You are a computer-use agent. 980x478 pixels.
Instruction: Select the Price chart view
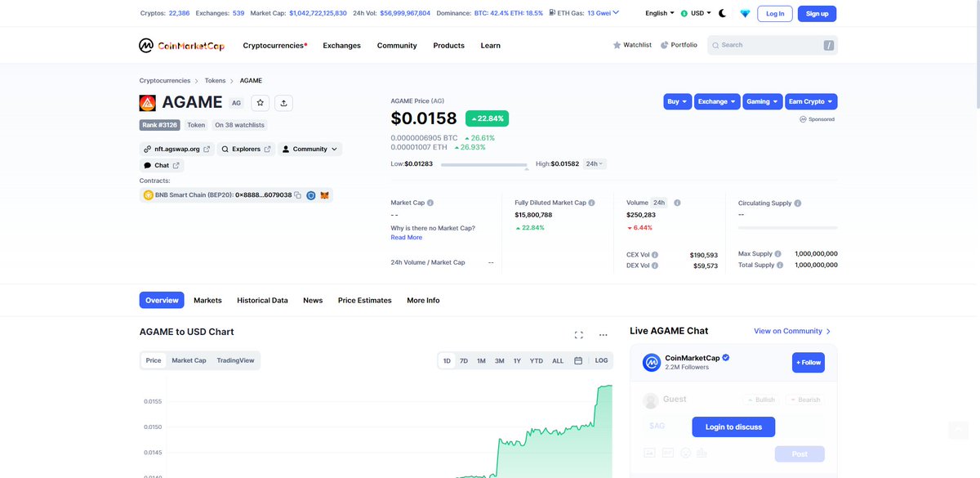(x=154, y=360)
